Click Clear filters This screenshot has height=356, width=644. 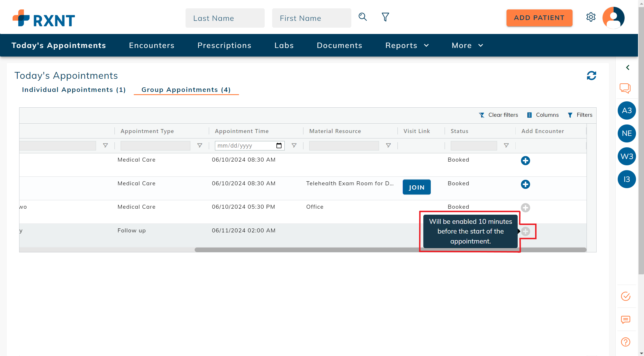[x=498, y=115]
